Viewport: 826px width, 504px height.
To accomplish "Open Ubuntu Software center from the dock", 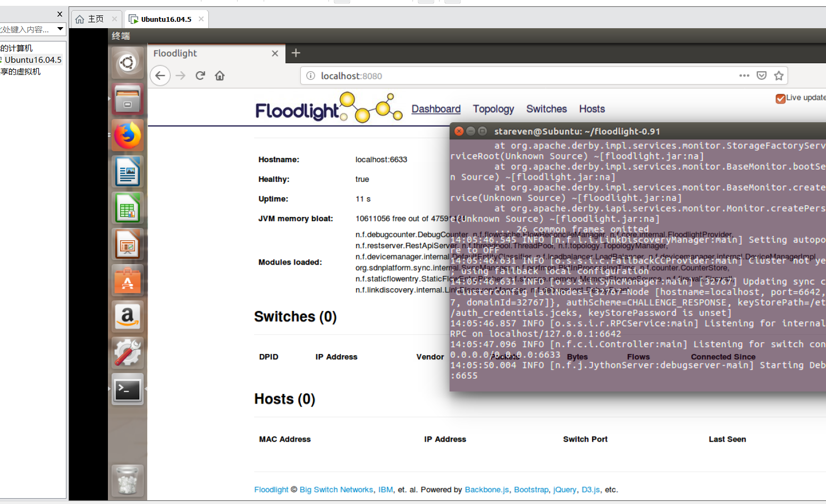I will [x=128, y=280].
